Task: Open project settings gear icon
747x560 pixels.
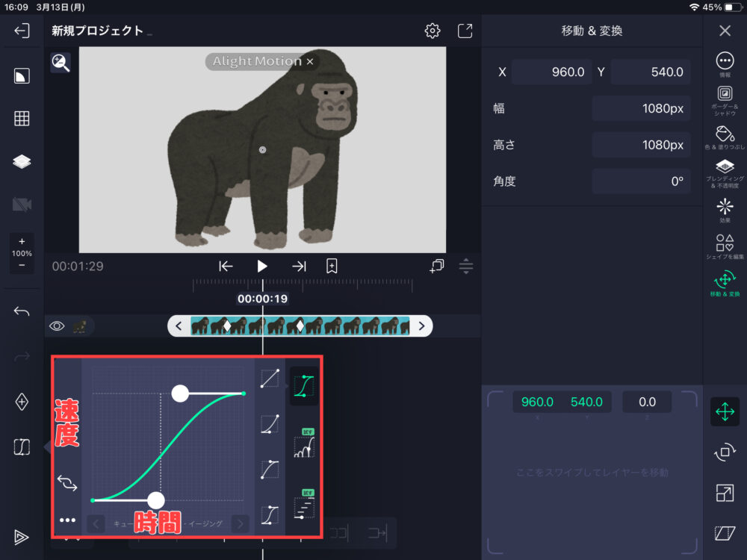Action: tap(432, 31)
